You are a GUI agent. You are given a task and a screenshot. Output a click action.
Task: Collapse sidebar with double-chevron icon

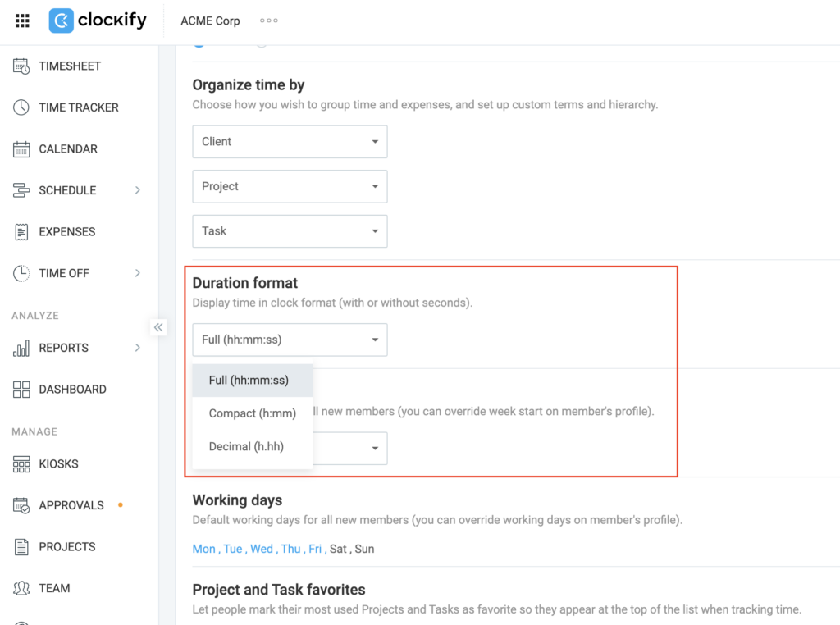158,327
